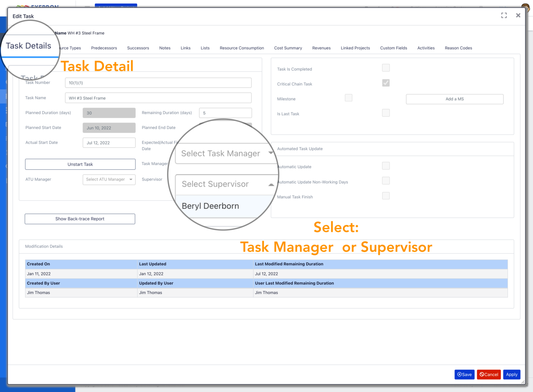This screenshot has height=392, width=533.
Task: Open the Successors tab
Action: click(x=138, y=48)
